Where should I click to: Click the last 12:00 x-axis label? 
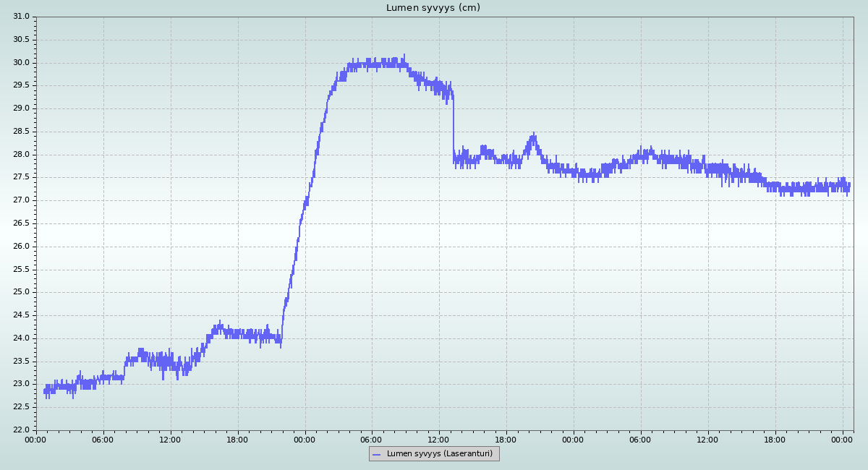[x=708, y=439]
